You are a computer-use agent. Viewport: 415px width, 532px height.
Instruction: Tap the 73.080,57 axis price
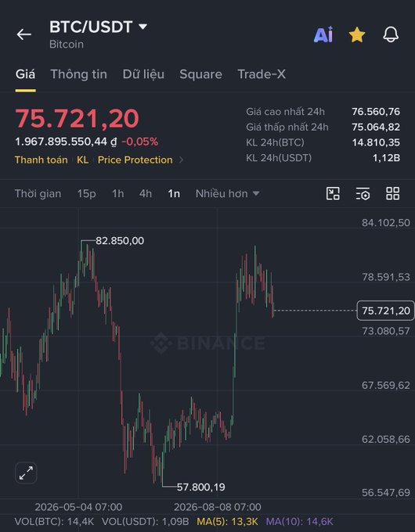pos(386,331)
